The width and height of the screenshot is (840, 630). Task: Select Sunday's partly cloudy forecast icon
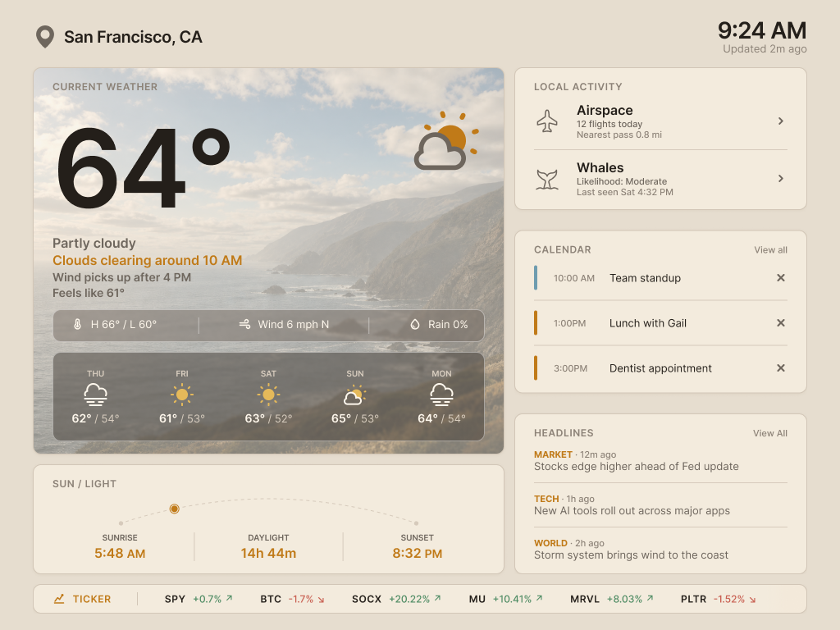[354, 395]
